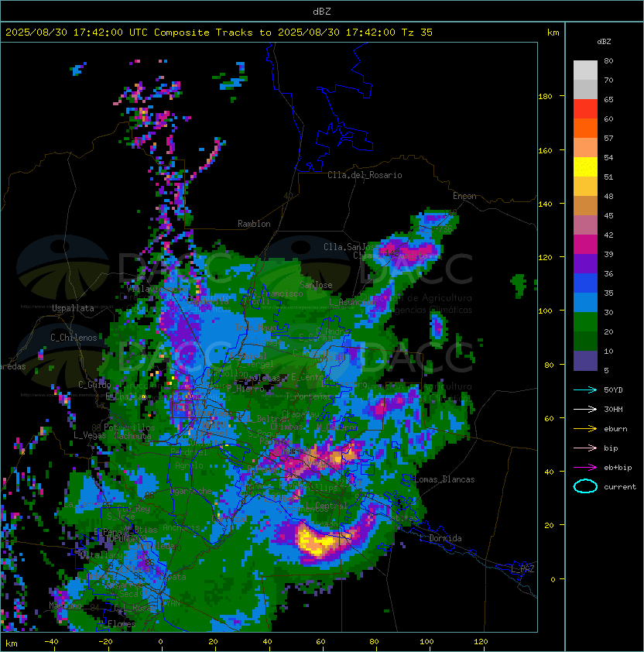This screenshot has width=644, height=652.
Task: Click the 'km' label at bottom-left corner
Action: click(12, 643)
